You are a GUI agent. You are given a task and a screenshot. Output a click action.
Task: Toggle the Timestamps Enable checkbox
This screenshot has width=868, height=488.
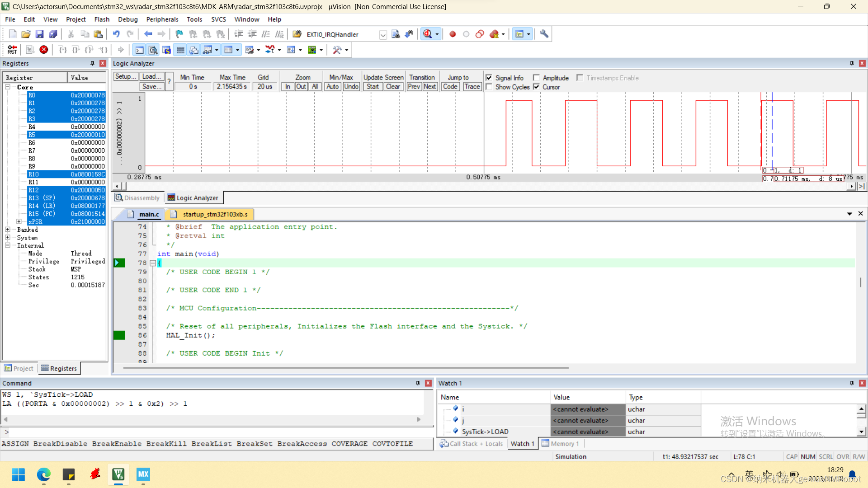(x=580, y=77)
